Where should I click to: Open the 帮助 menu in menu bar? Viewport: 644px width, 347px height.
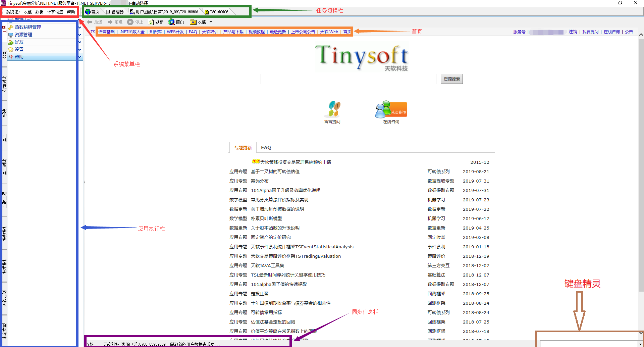pyautogui.click(x=71, y=12)
